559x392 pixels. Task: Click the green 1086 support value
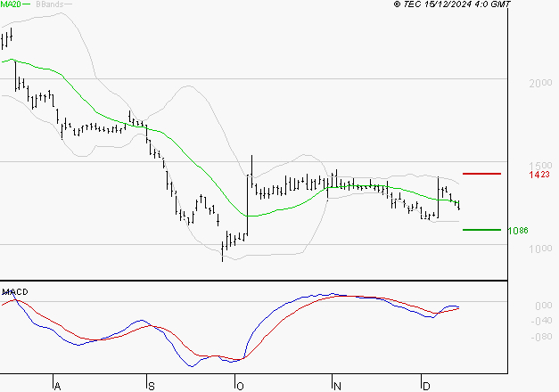click(x=518, y=231)
